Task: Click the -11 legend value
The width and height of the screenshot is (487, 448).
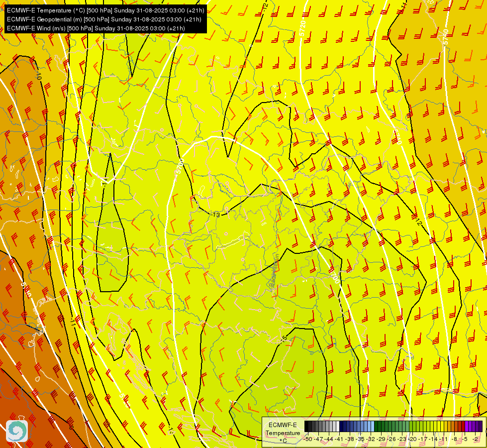Action: (x=444, y=439)
